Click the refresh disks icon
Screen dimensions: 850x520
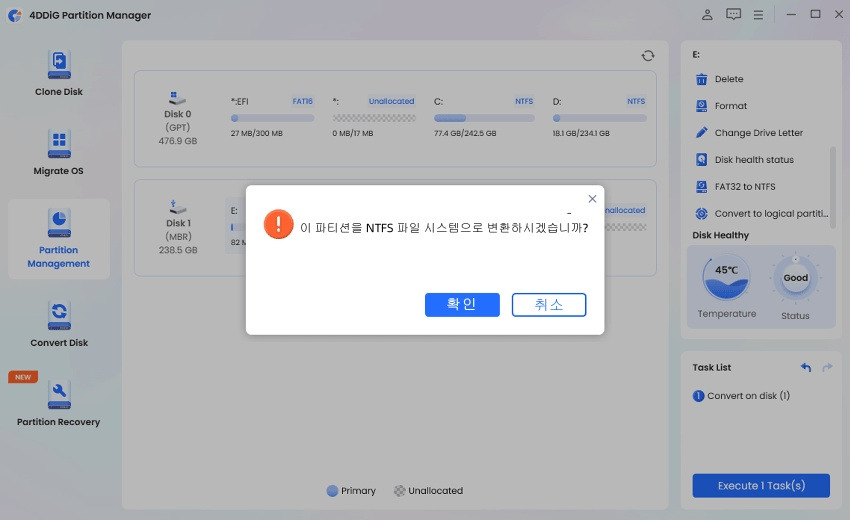(x=648, y=56)
